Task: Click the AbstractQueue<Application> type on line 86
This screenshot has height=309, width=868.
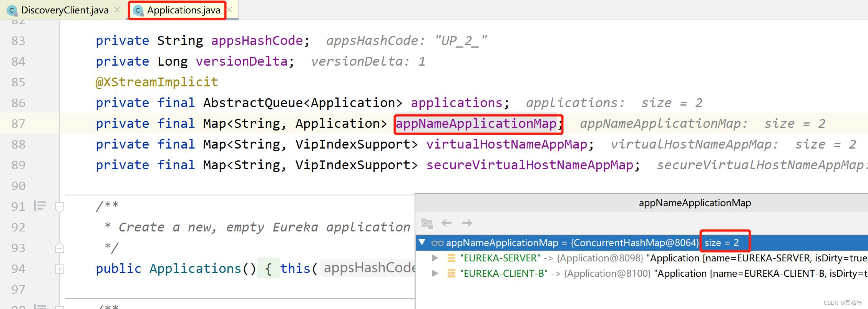Action: pos(303,103)
